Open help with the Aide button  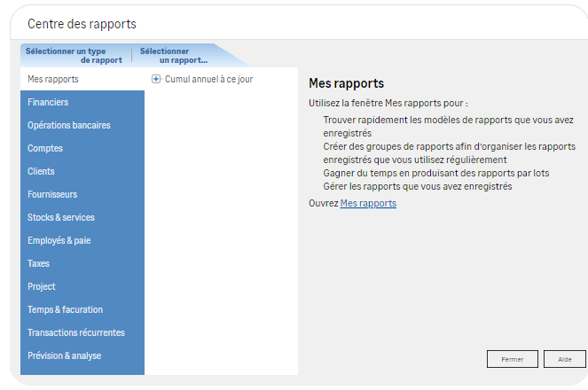(565, 359)
